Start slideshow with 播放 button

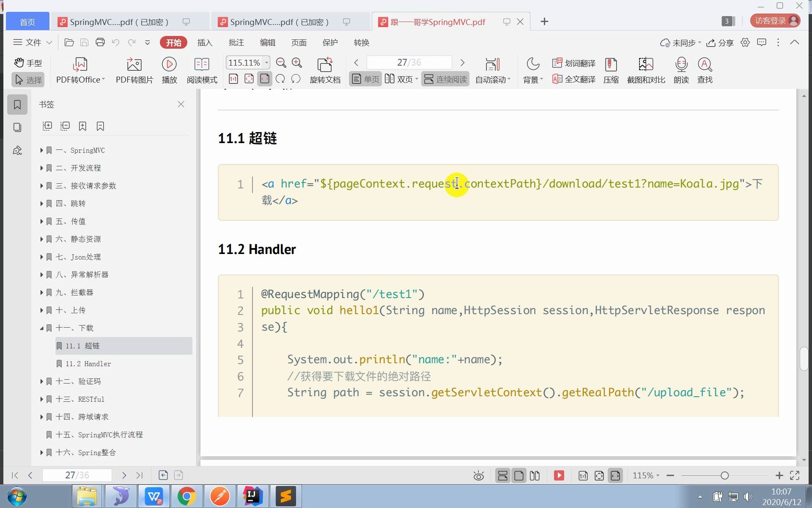pos(169,70)
